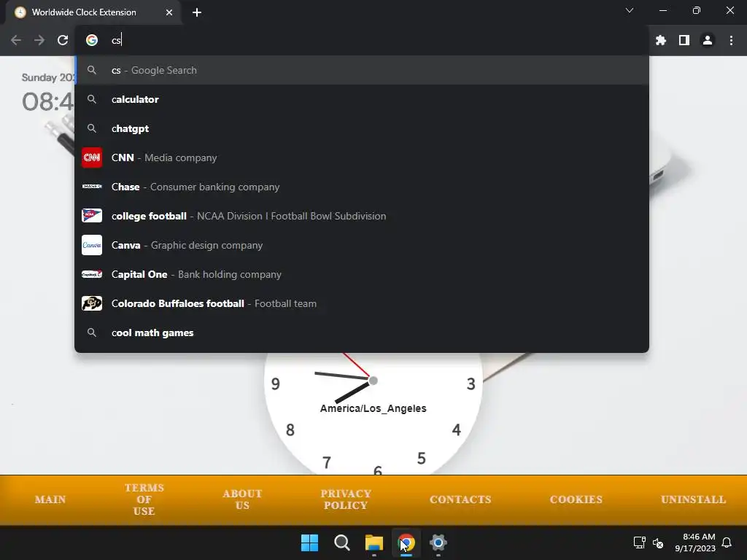
Task: Open the Extensions puzzle icon
Action: click(x=660, y=41)
